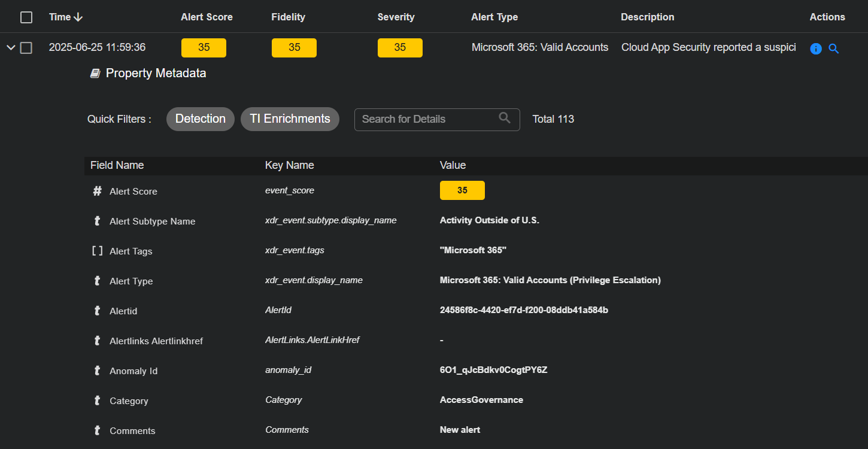Apply the Detection quick filter
Screen dimensions: 868x449
point(201,119)
